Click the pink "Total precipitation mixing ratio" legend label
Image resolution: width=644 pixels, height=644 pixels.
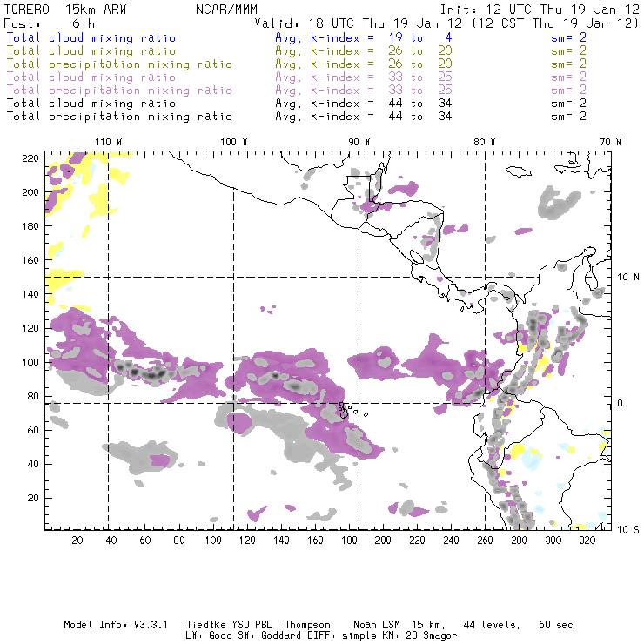pos(119,91)
